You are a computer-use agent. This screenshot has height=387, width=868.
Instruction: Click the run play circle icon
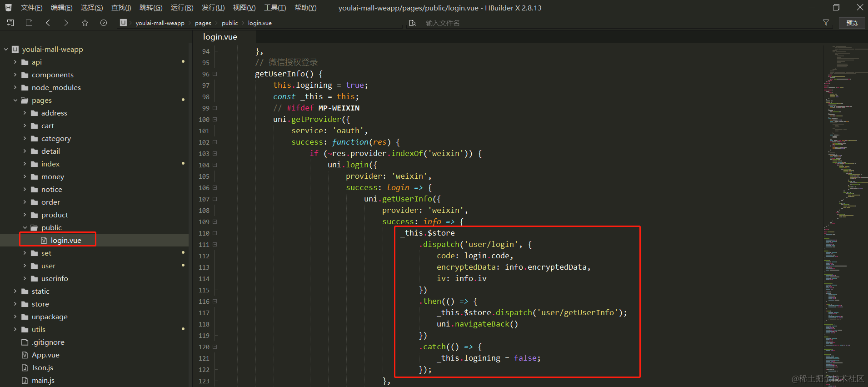tap(104, 23)
